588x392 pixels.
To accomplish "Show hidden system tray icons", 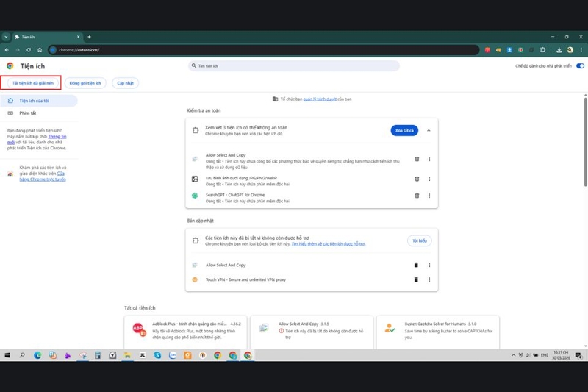I will 513,355.
